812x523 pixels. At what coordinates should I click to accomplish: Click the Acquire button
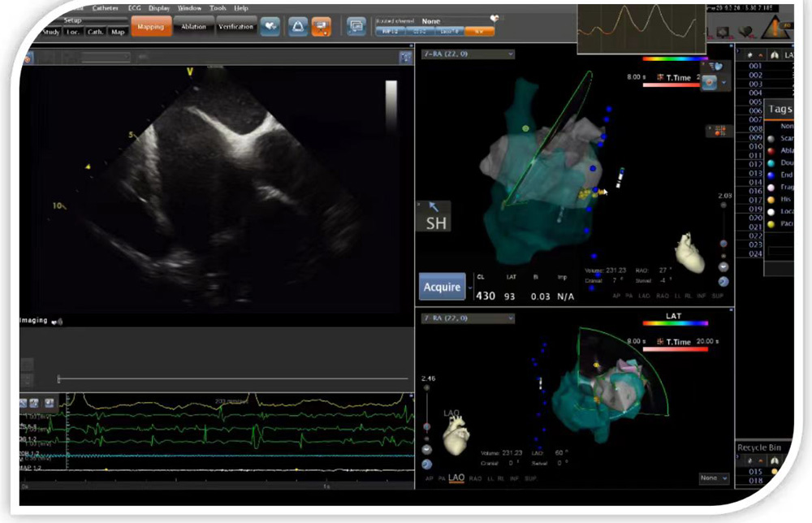(x=443, y=287)
